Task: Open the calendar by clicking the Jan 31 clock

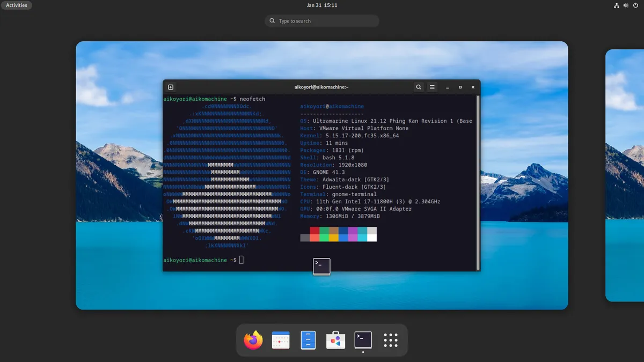Action: [x=322, y=5]
